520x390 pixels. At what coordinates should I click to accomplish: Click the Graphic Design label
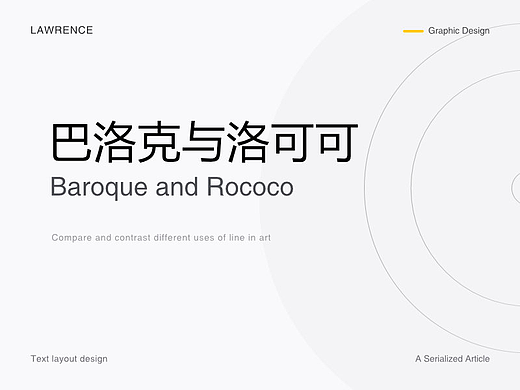coord(459,31)
